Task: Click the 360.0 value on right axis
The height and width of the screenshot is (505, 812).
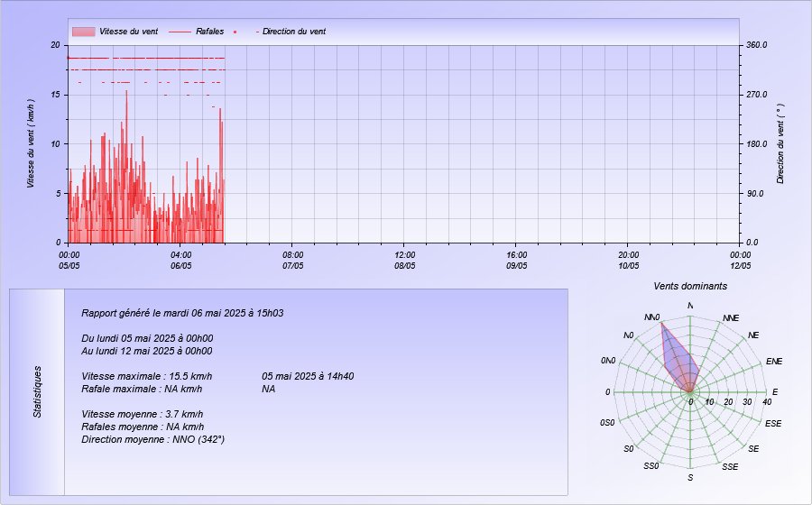Action: [x=757, y=45]
